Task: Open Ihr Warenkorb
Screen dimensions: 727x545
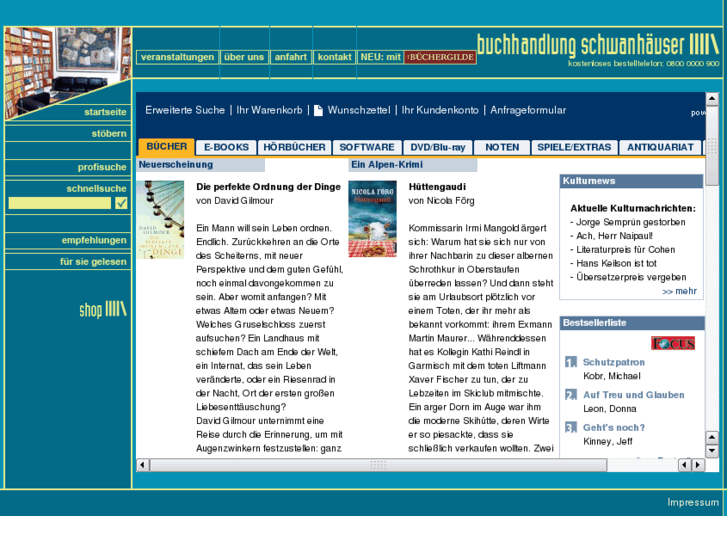Action: point(269,110)
